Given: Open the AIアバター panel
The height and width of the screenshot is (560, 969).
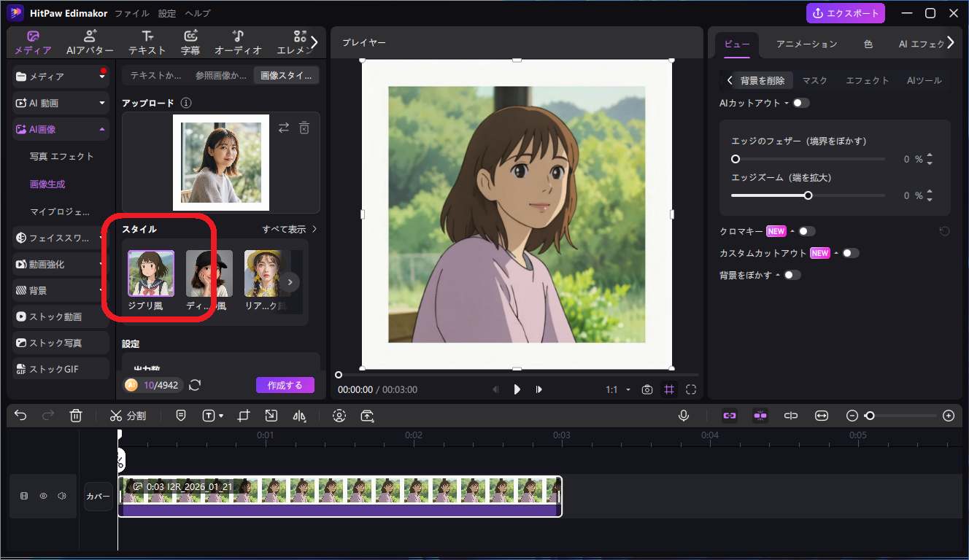Looking at the screenshot, I should 89,42.
